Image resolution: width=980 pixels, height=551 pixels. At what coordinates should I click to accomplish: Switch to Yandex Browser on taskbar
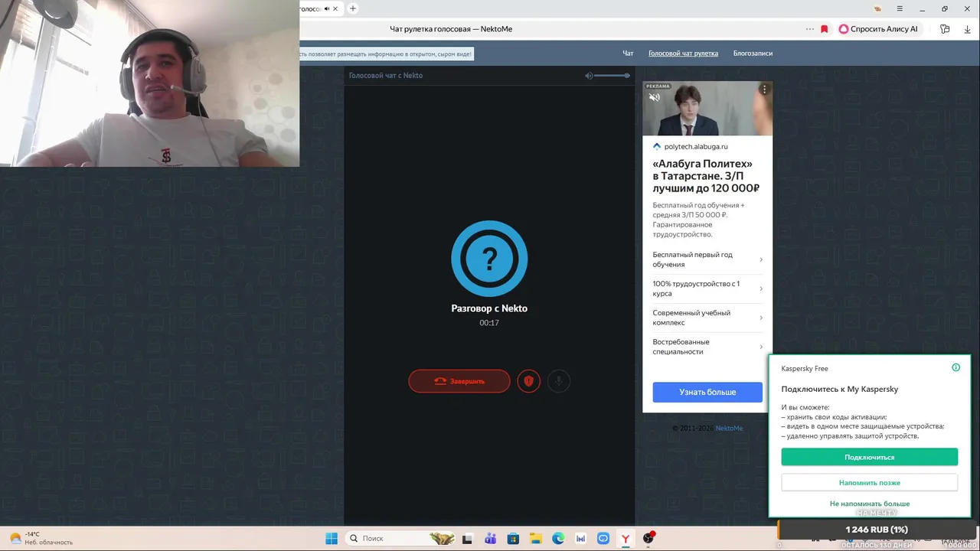point(626,539)
